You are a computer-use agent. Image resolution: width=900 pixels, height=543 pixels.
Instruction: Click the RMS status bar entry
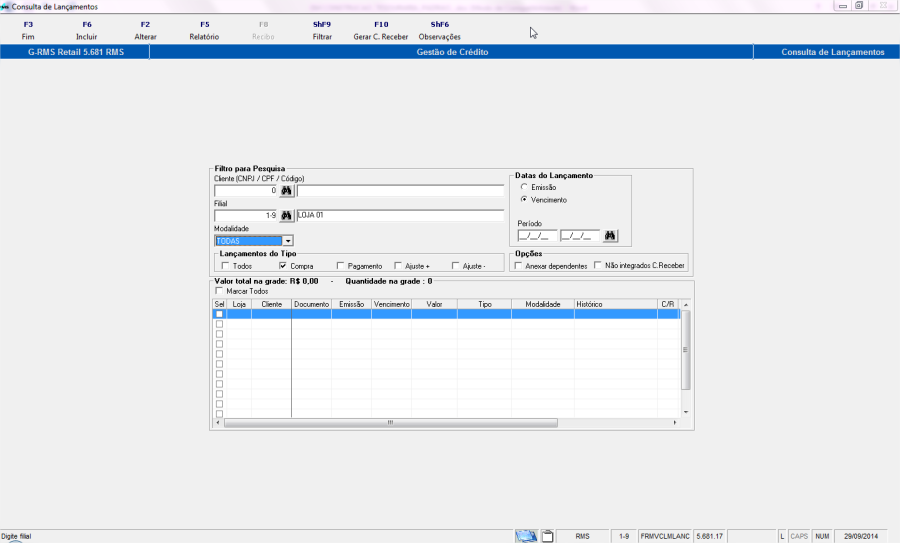click(x=583, y=536)
